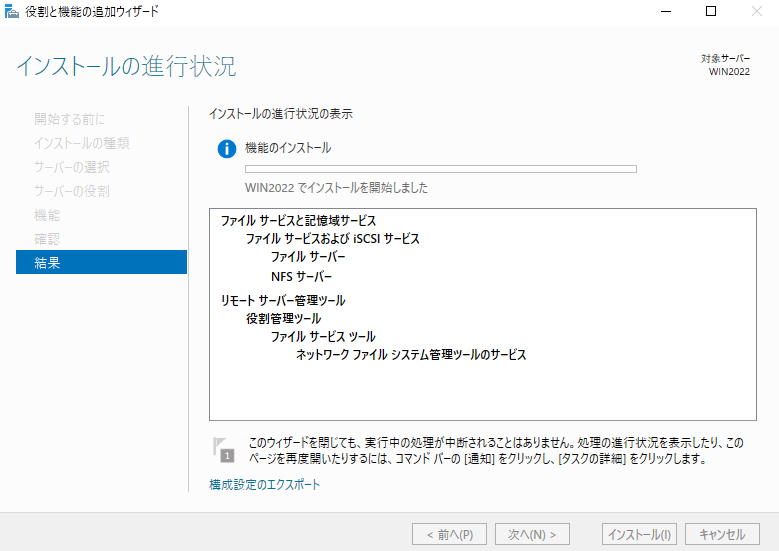
Task: Click the notification flag icon near the notice text
Action: pos(222,449)
